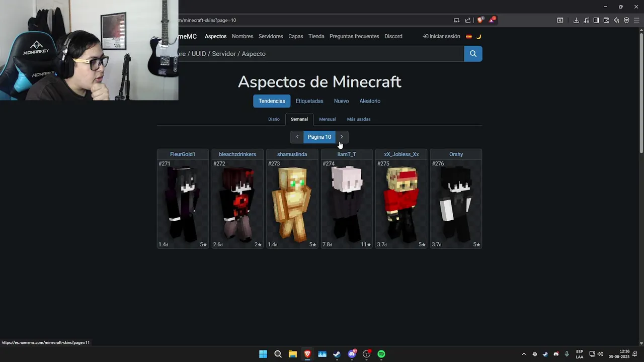This screenshot has width=644, height=362.
Task: Open liamT_T profile link
Action: [347, 154]
